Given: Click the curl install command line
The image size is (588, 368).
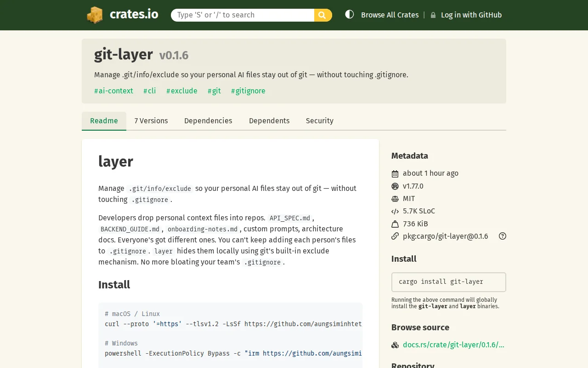Looking at the screenshot, I should tap(233, 324).
